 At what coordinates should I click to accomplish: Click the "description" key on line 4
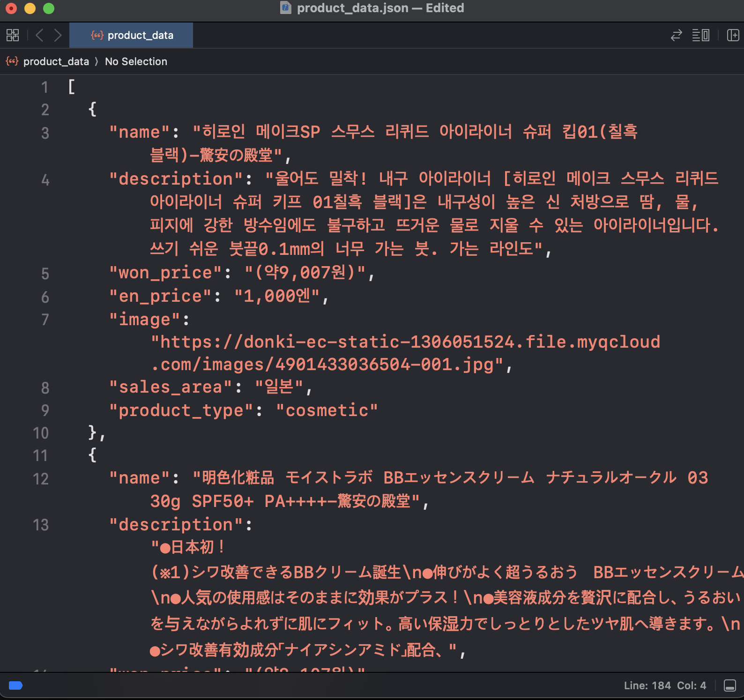point(176,179)
